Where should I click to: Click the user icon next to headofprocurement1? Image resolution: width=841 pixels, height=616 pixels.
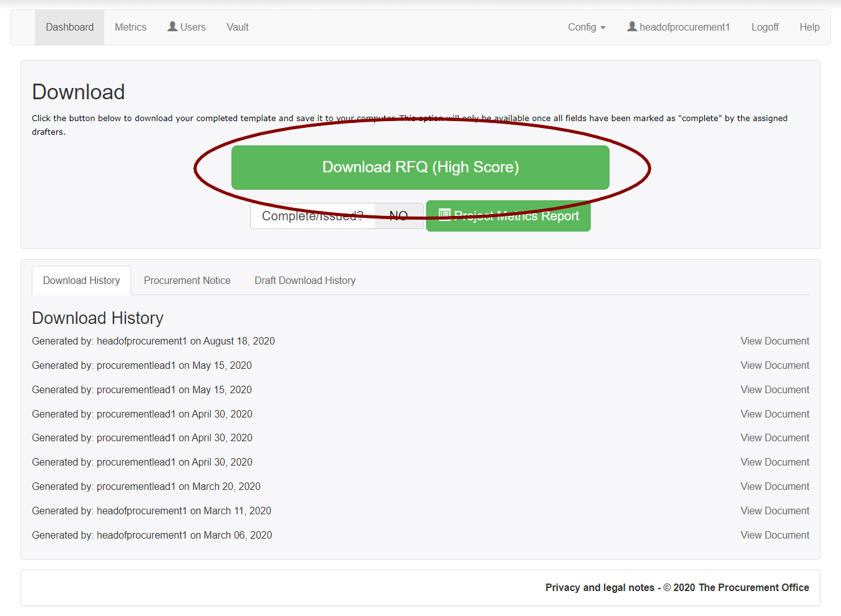click(x=632, y=27)
